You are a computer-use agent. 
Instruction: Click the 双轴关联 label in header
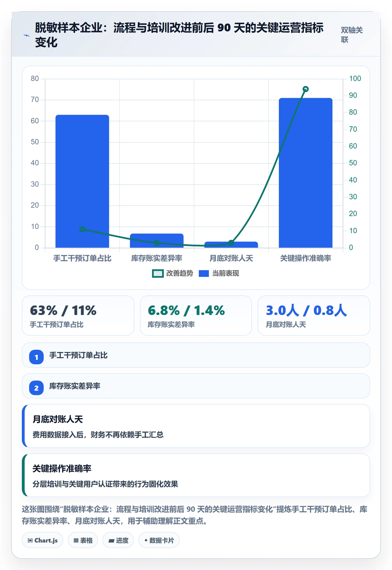coord(352,35)
